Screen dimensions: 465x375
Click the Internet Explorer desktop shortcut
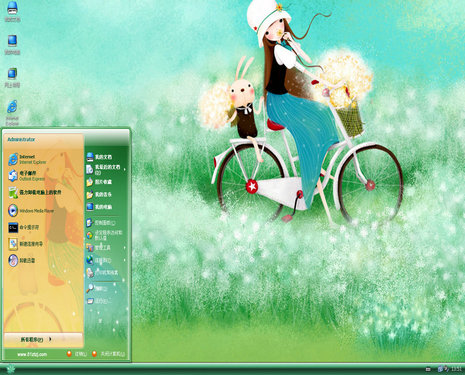(x=12, y=113)
